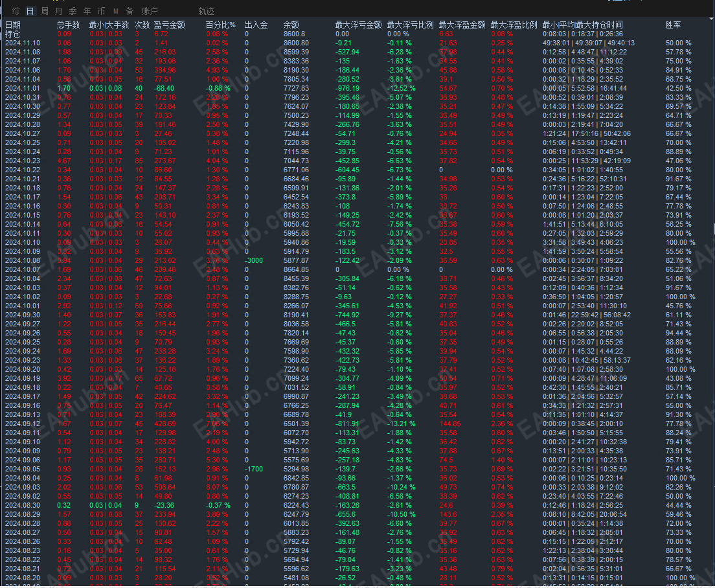Switch to the 综 summary tab
The height and width of the screenshot is (588, 715).
tap(16, 11)
